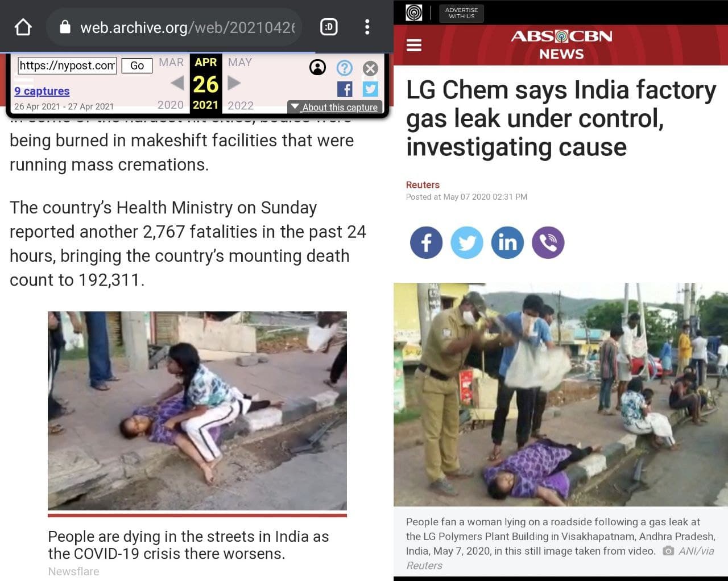
Task: Go to next capture with right arrow
Action: click(234, 83)
